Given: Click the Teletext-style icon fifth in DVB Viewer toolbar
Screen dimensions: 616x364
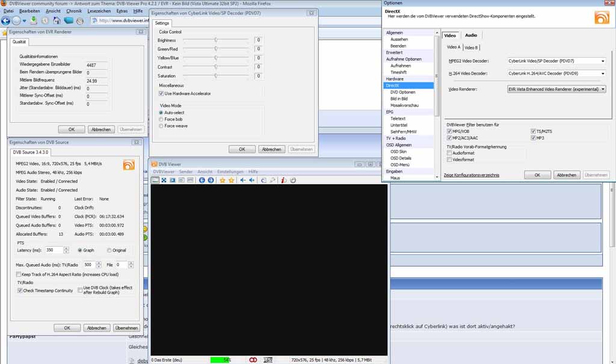Looking at the screenshot, I should (x=190, y=180).
